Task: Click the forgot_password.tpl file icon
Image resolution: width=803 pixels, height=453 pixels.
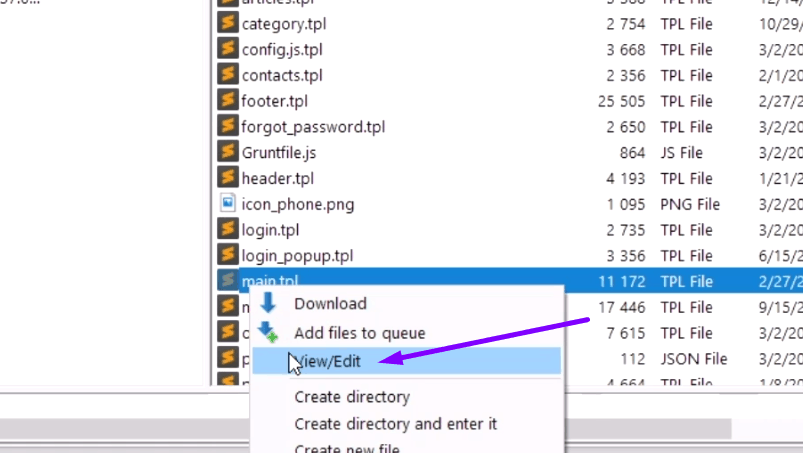Action: pos(228,126)
